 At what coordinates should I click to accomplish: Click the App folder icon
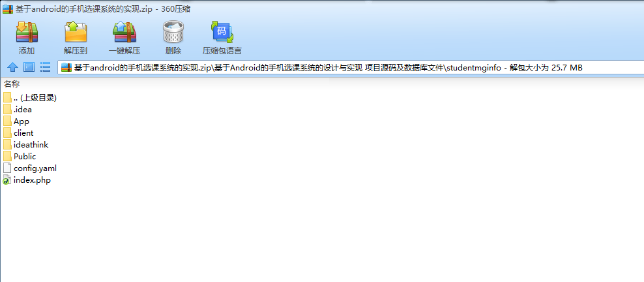[7, 121]
